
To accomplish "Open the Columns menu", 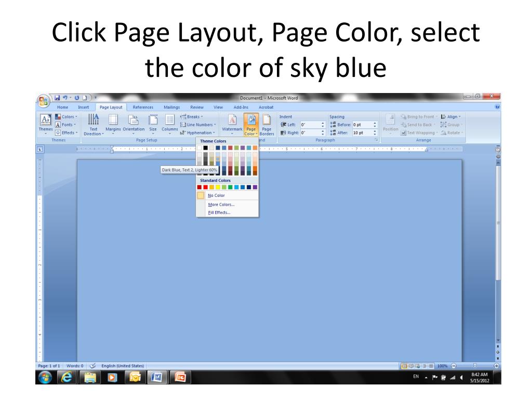I will pos(170,125).
